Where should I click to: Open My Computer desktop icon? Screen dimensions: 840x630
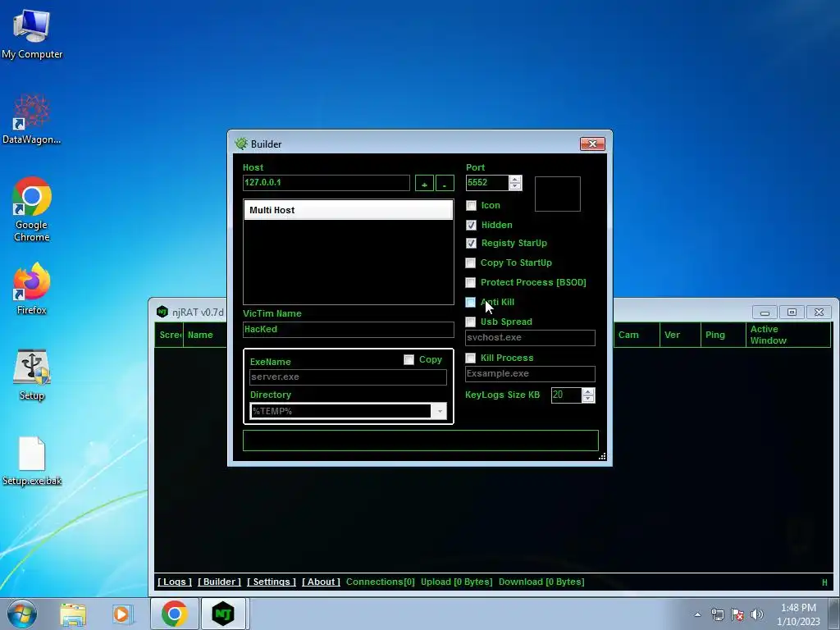(32, 34)
